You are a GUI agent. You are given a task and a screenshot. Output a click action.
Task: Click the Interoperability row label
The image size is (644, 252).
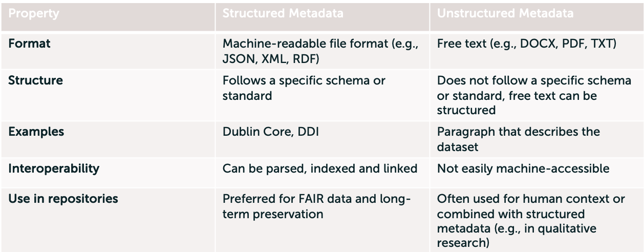click(x=53, y=169)
